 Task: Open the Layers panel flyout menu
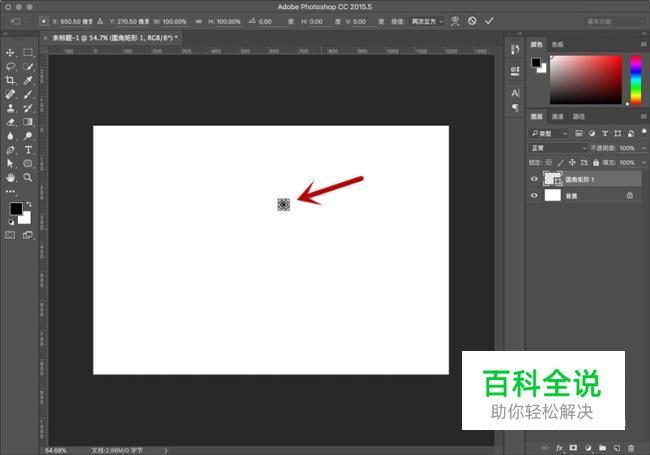(643, 116)
